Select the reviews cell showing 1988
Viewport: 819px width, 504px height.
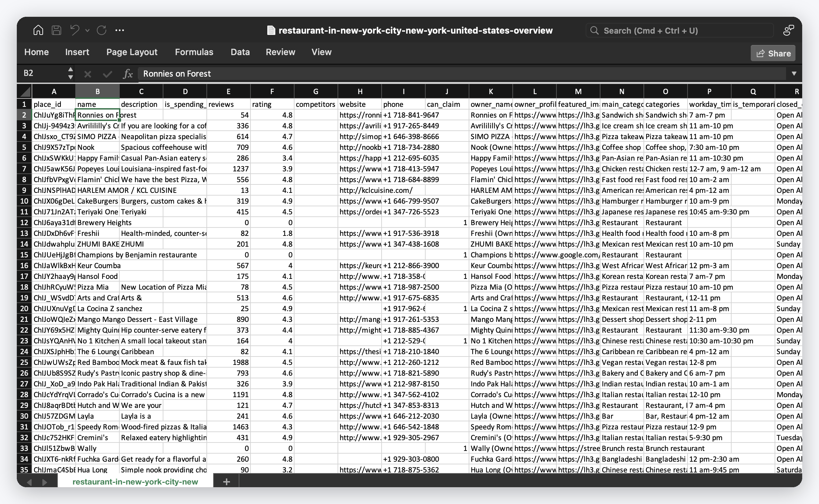229,362
